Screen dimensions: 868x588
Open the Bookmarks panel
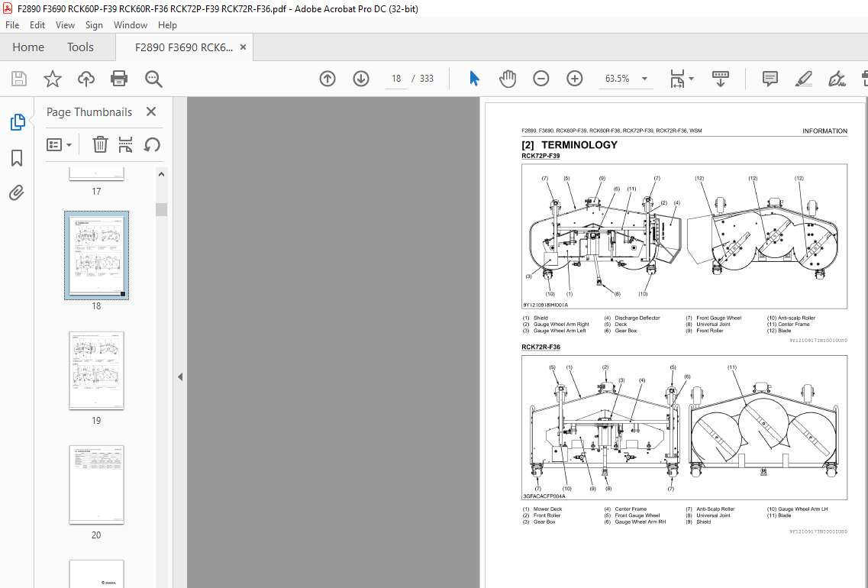coord(17,158)
